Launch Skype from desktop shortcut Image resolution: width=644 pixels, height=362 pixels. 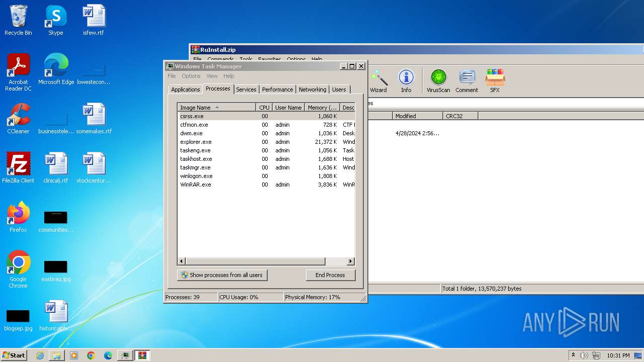56,20
